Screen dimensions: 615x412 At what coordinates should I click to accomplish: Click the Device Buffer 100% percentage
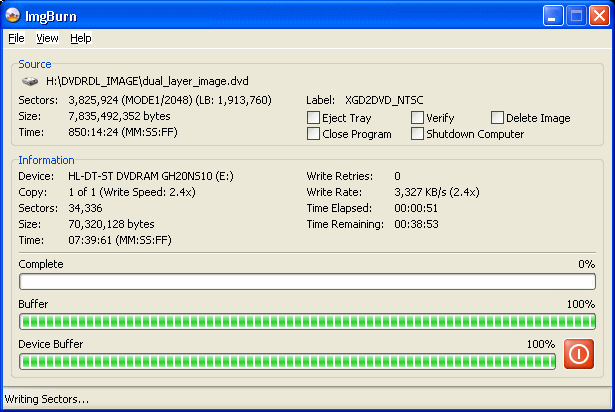[541, 344]
